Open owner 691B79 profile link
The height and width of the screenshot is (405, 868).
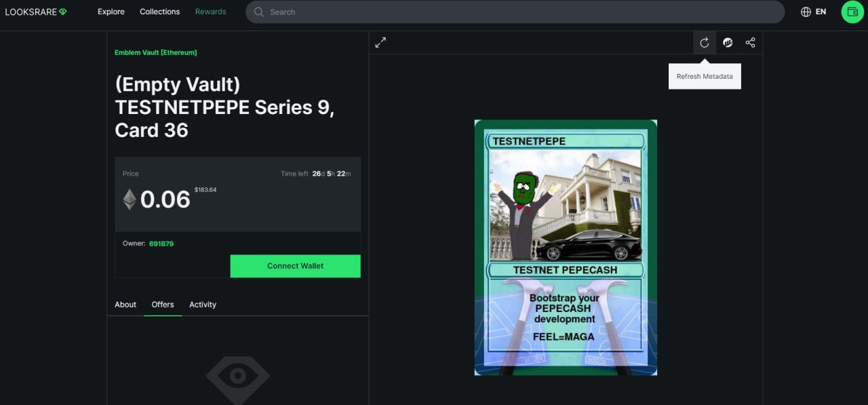point(161,244)
